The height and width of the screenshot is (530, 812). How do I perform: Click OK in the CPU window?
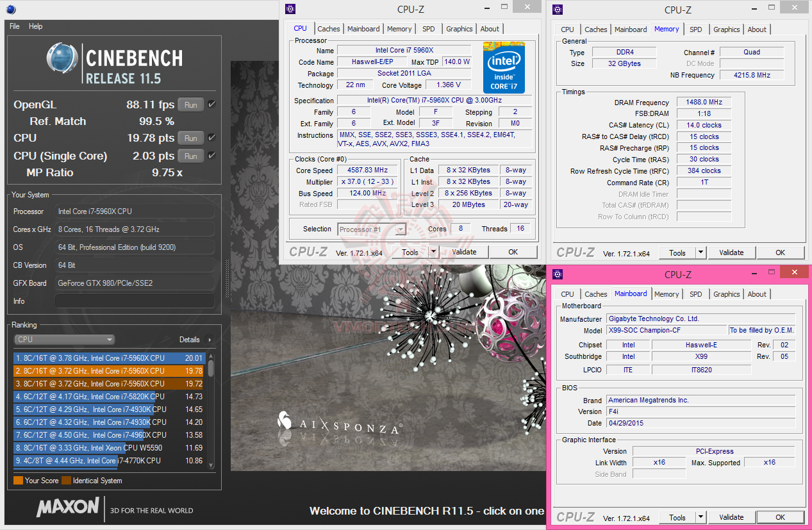[513, 252]
